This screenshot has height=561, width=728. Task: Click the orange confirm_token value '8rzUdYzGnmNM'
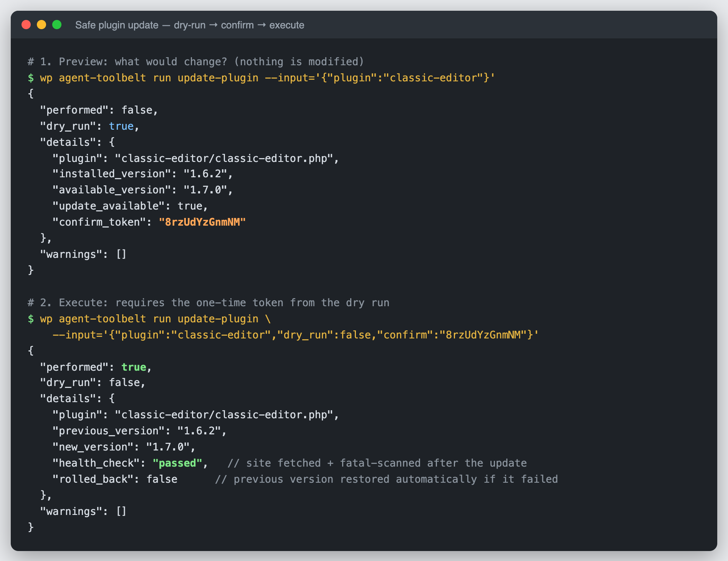pyautogui.click(x=202, y=222)
